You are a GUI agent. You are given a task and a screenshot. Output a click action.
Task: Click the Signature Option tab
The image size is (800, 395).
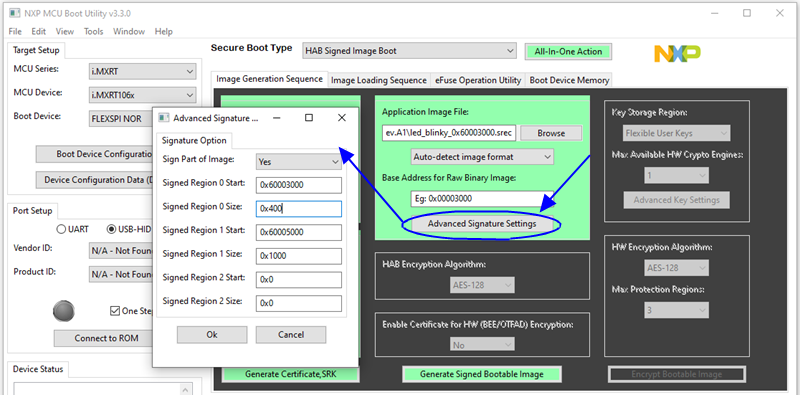(193, 140)
